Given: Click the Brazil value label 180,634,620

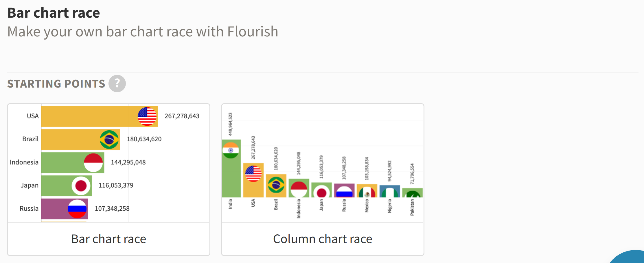Looking at the screenshot, I should [x=144, y=139].
